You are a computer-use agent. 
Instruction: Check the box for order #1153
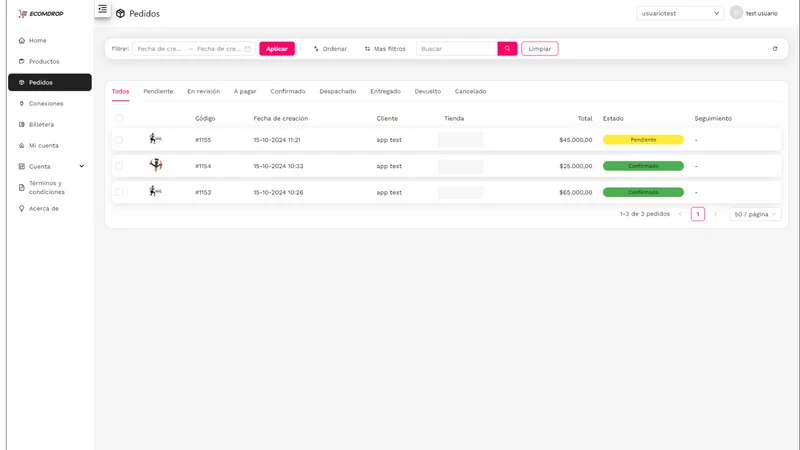click(x=119, y=192)
